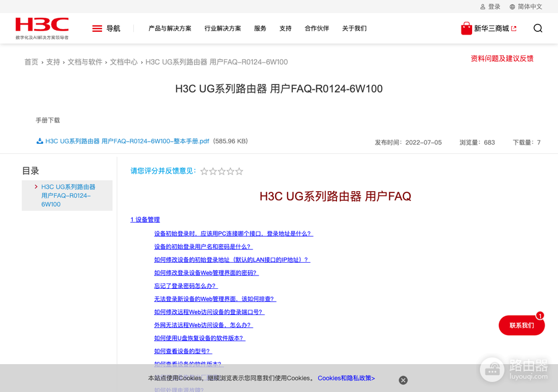Screen dimensions: 558x392
Task: Open the 简体中文 language selector
Action: [526, 7]
